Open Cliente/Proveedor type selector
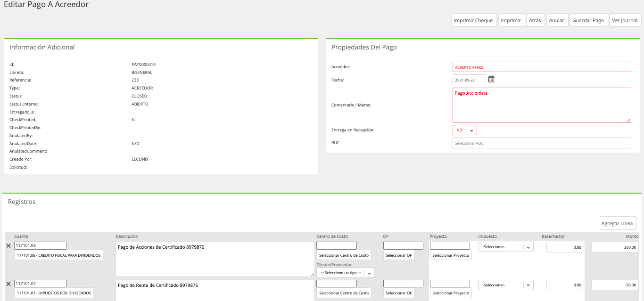 (345, 273)
